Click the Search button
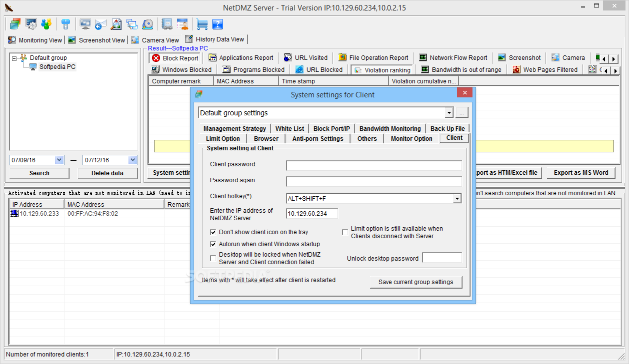 pyautogui.click(x=39, y=173)
